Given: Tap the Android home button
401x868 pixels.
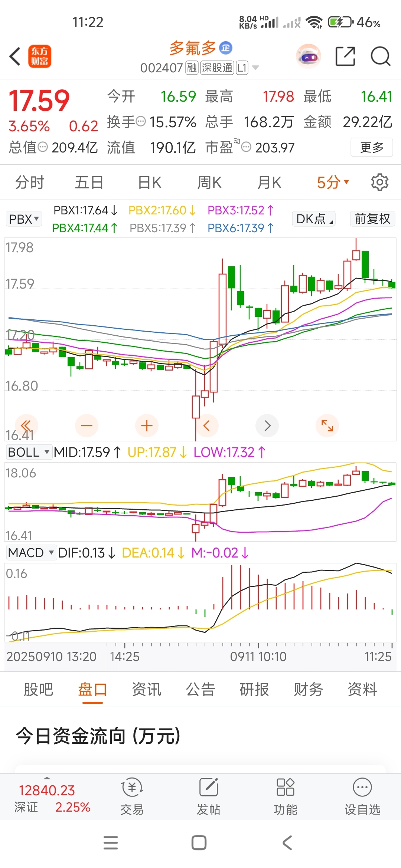Looking at the screenshot, I should (199, 843).
